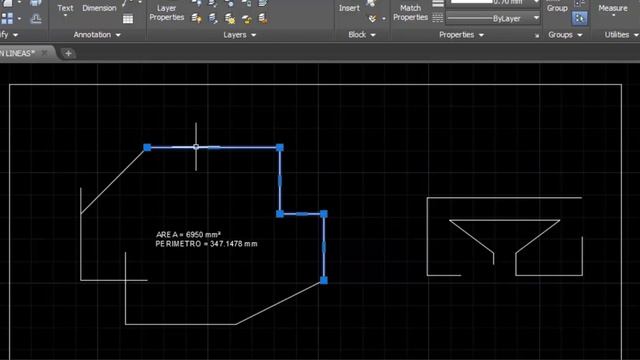640x360 pixels.
Task: Close the LINEAS drawing tab
Action: [44, 53]
